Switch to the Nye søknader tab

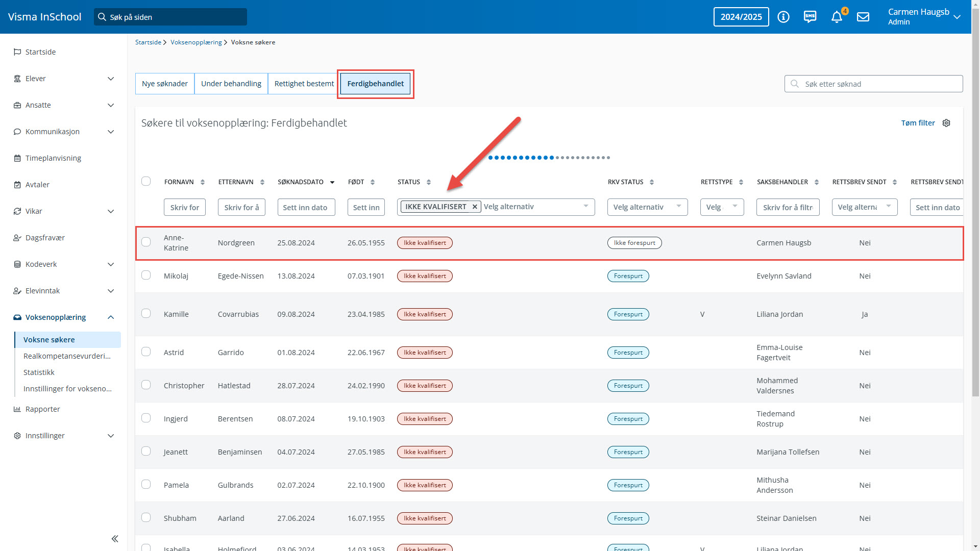[165, 84]
